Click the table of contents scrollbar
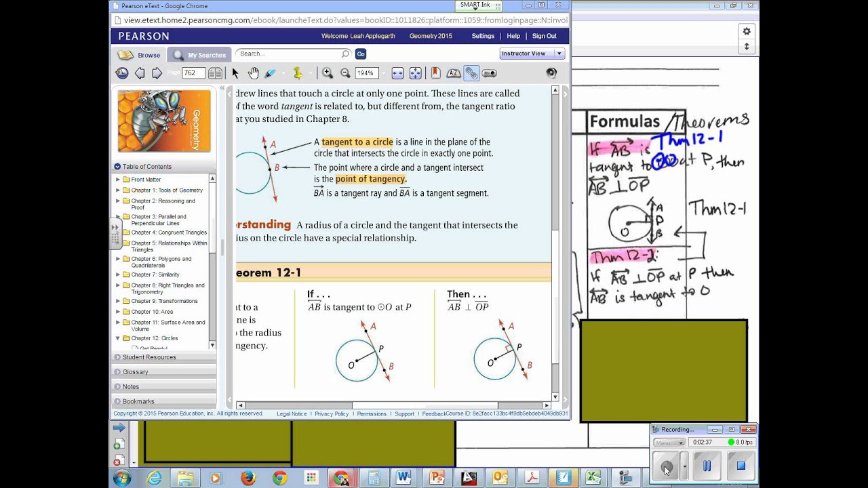 click(x=212, y=262)
